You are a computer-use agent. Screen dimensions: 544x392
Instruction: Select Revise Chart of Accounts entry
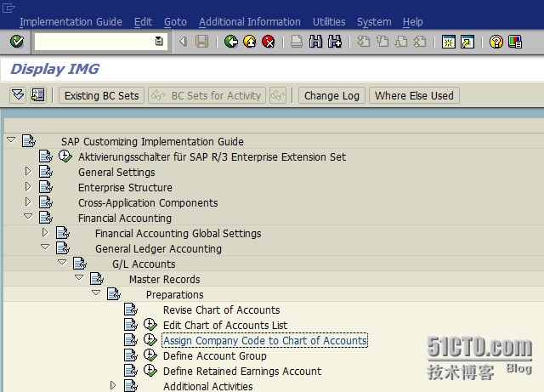pyautogui.click(x=221, y=310)
